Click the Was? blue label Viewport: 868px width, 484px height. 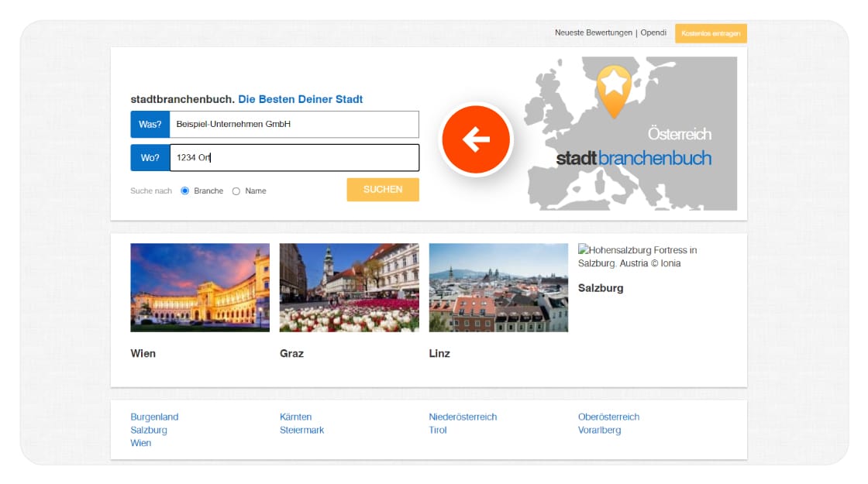click(x=150, y=125)
